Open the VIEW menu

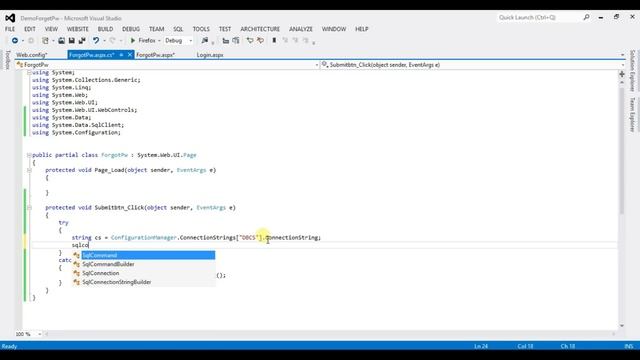point(51,29)
